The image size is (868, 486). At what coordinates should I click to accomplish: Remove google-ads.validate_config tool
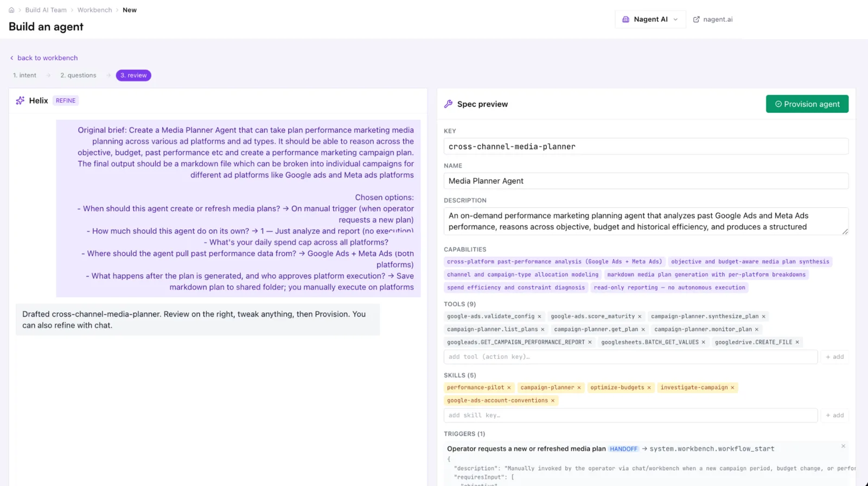point(539,317)
